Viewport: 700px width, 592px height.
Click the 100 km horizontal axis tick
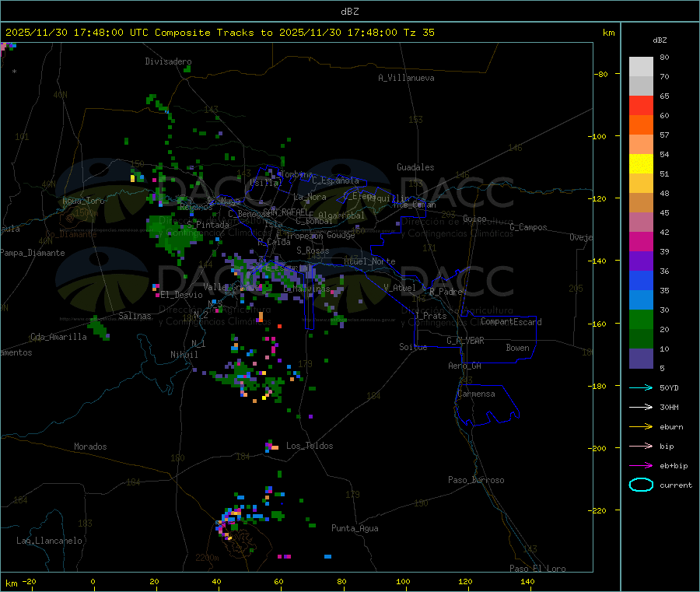tap(403, 581)
